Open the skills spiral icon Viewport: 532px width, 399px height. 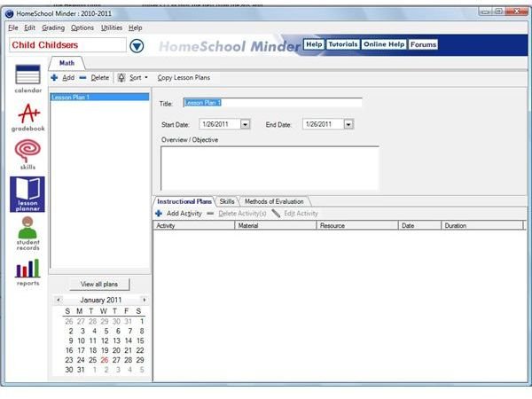(27, 154)
